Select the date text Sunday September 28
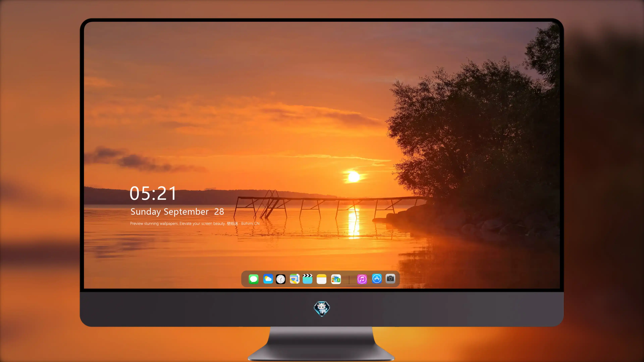This screenshot has width=644, height=362. (x=177, y=212)
